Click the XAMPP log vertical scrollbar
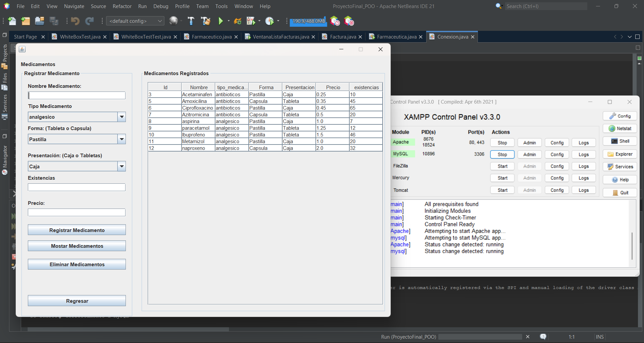 (632, 246)
